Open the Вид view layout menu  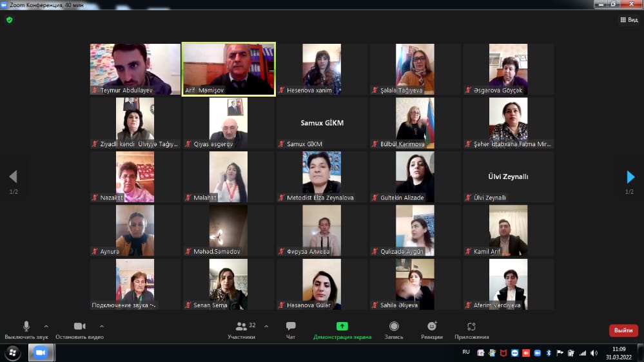[x=629, y=20]
